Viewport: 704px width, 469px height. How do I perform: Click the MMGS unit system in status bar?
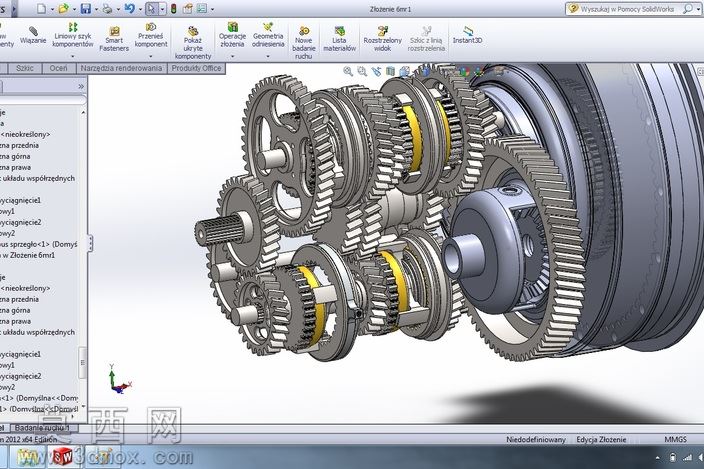(x=675, y=439)
